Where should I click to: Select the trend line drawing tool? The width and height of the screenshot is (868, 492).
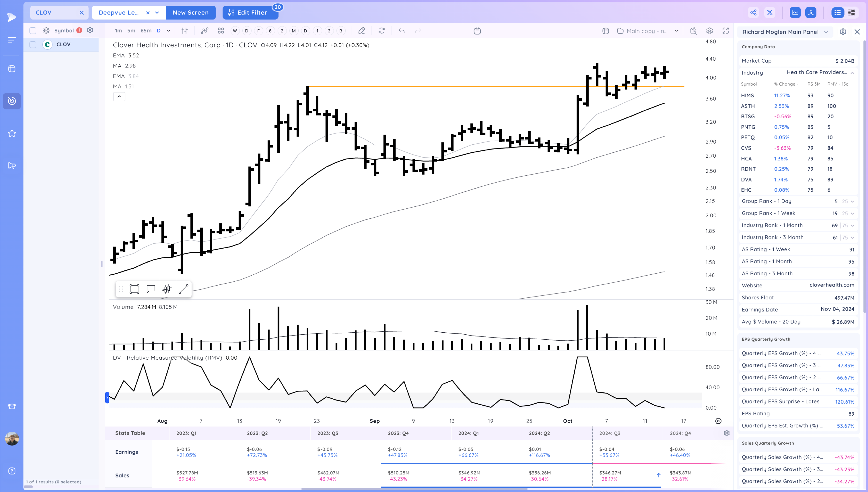(183, 289)
